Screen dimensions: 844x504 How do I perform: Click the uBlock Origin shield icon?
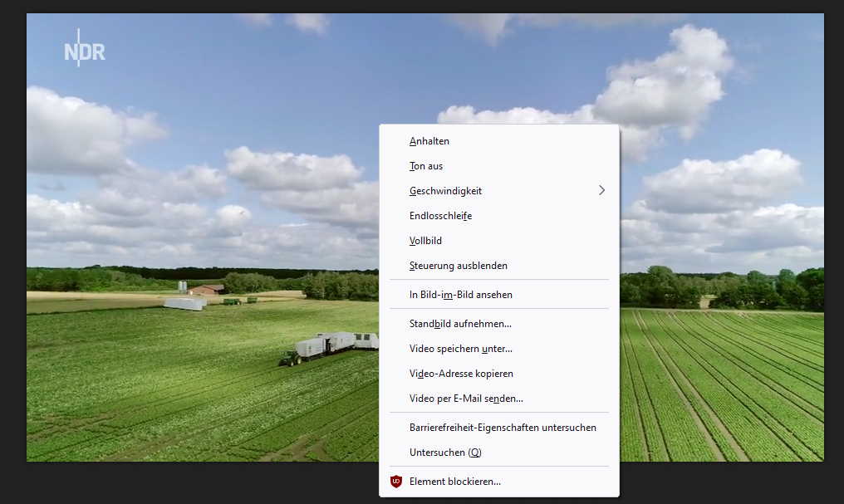pyautogui.click(x=396, y=482)
